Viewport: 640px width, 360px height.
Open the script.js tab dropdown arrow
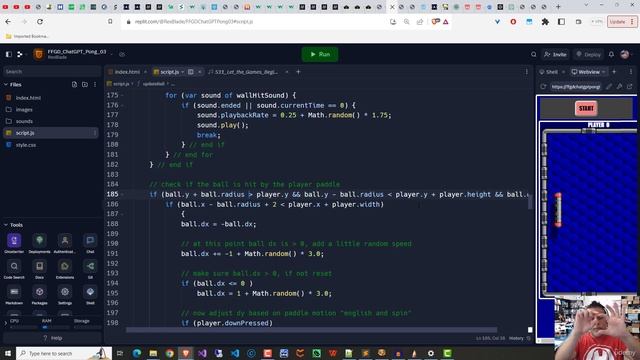coord(183,72)
